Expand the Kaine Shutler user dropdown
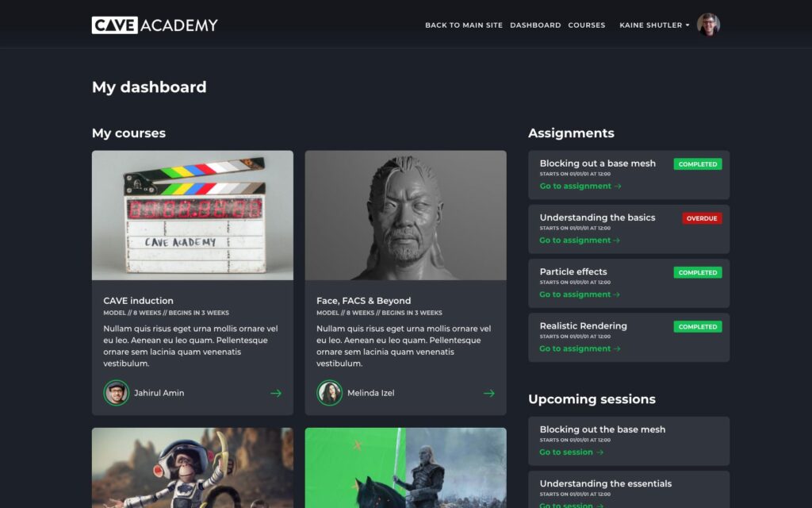Screen dimensions: 812x508 654,25
